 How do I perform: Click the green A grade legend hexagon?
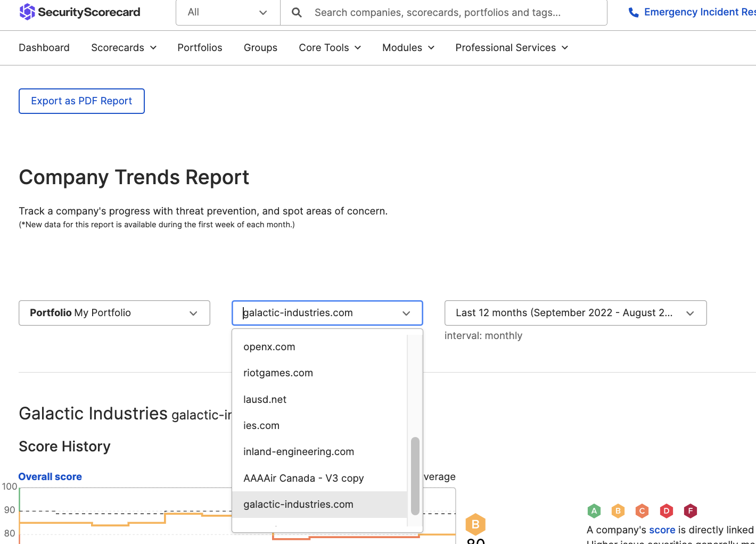(594, 511)
